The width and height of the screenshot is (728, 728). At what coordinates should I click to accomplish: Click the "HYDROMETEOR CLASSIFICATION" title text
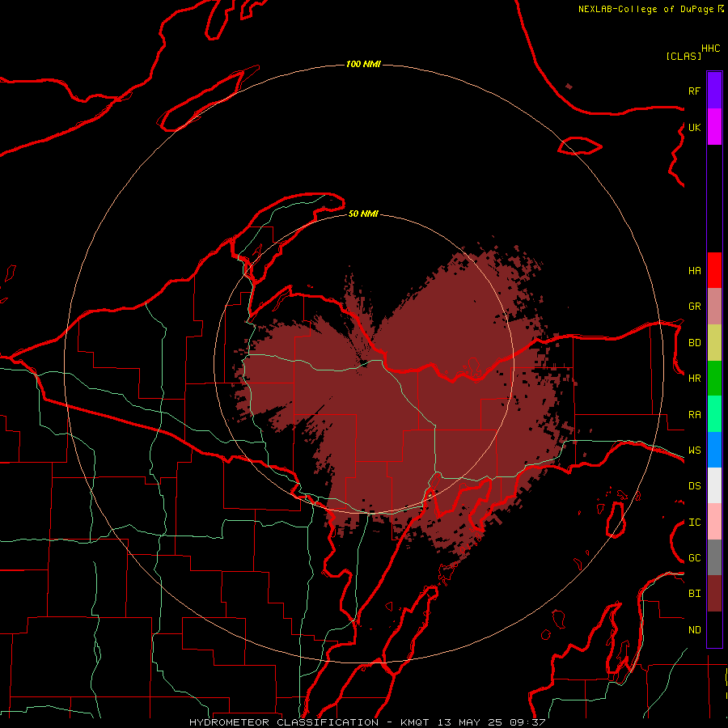pos(284,722)
